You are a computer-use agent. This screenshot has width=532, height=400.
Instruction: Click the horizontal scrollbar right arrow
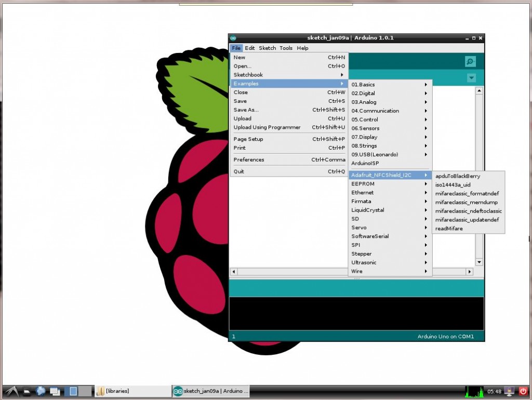pyautogui.click(x=470, y=271)
